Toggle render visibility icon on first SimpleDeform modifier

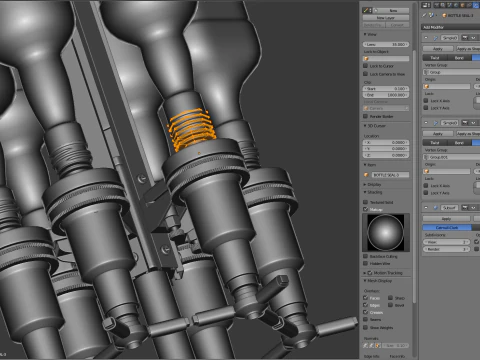[465, 38]
